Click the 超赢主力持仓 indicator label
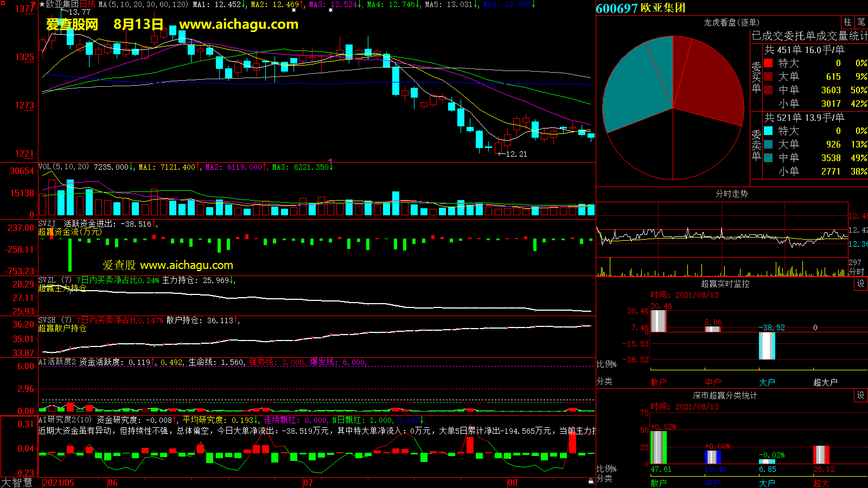The width and height of the screenshot is (868, 488). 62,288
